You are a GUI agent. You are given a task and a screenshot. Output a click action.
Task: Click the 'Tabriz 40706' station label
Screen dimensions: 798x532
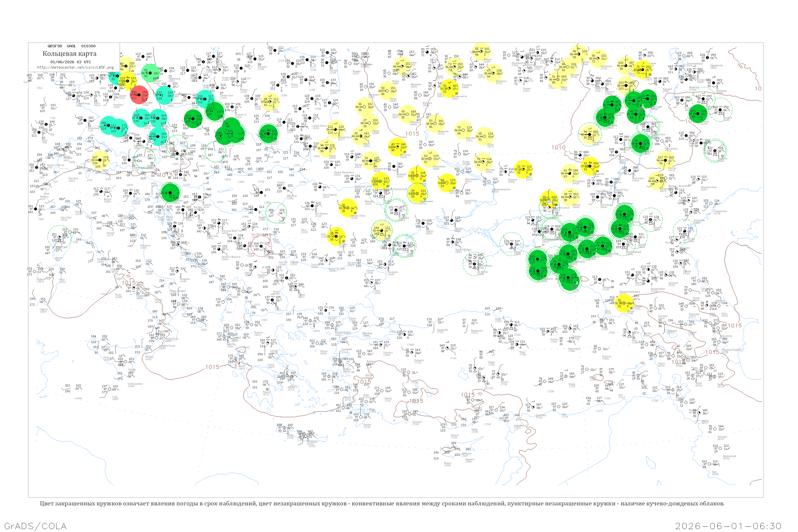tap(699, 384)
